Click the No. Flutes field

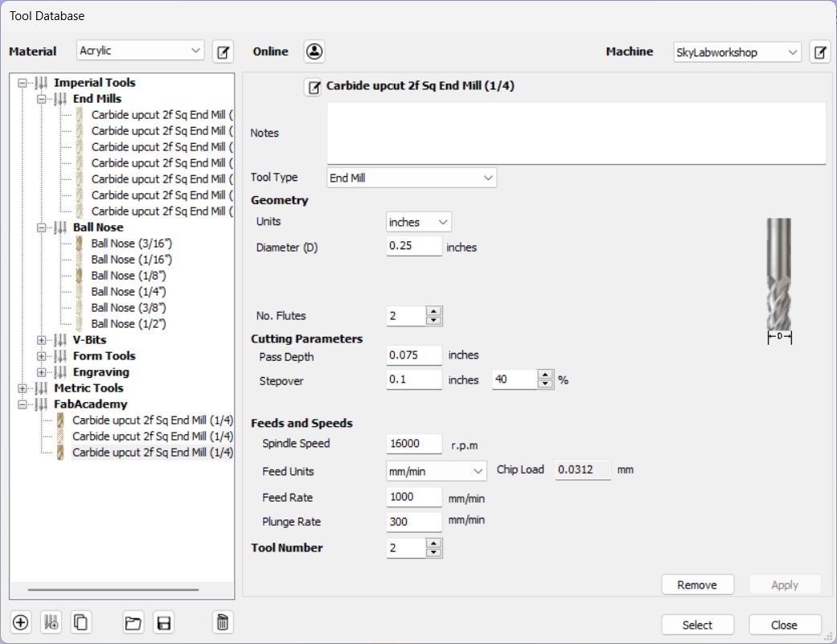(x=406, y=316)
